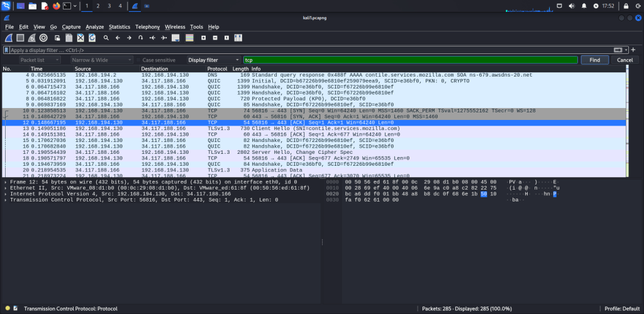Click the resize columns icon

click(240, 38)
